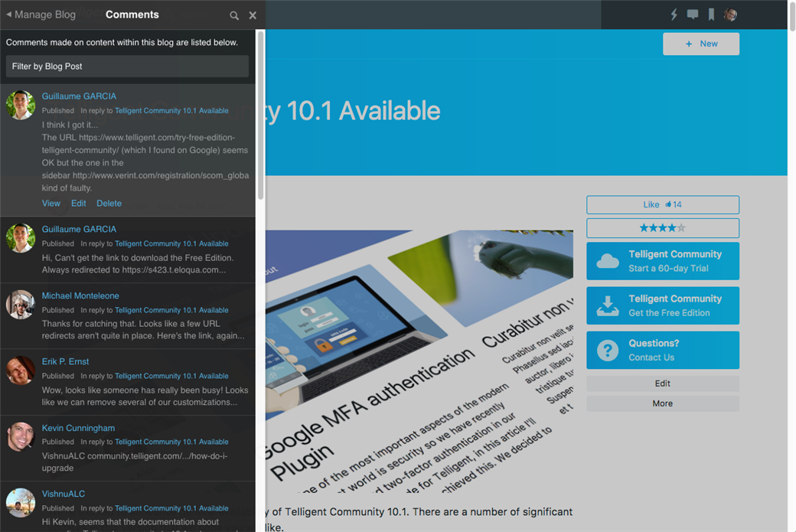The height and width of the screenshot is (532, 796).
Task: Click first Guillaume GARCIA avatar thumbnail
Action: click(21, 105)
